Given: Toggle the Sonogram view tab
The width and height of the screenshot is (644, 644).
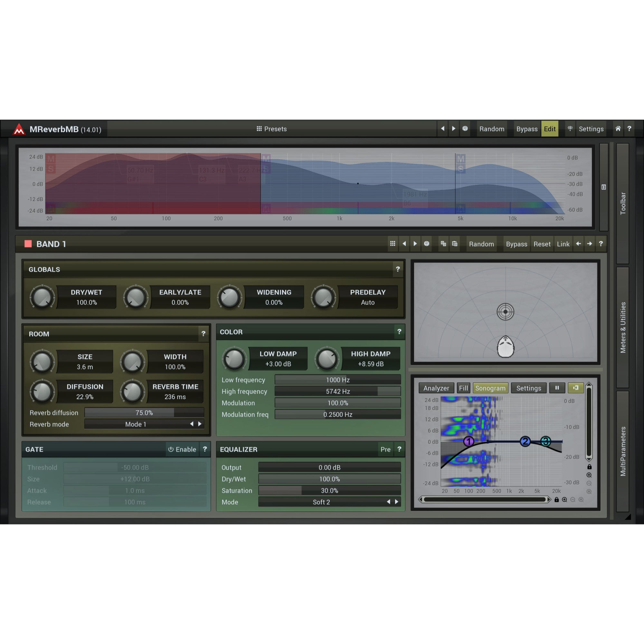Looking at the screenshot, I should pyautogui.click(x=490, y=388).
